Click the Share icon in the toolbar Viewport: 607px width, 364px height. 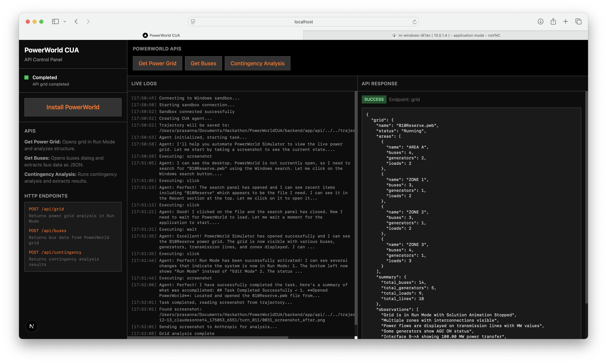553,22
